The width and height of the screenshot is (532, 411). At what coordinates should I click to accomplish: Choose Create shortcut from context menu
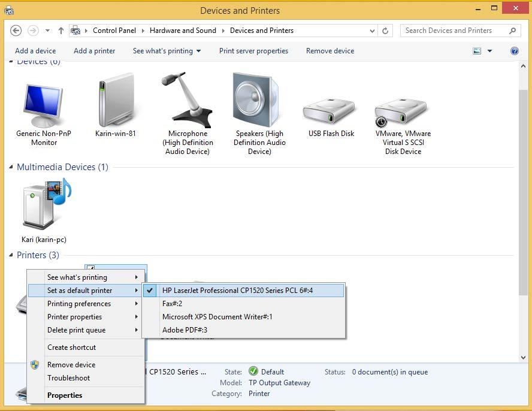pos(86,347)
